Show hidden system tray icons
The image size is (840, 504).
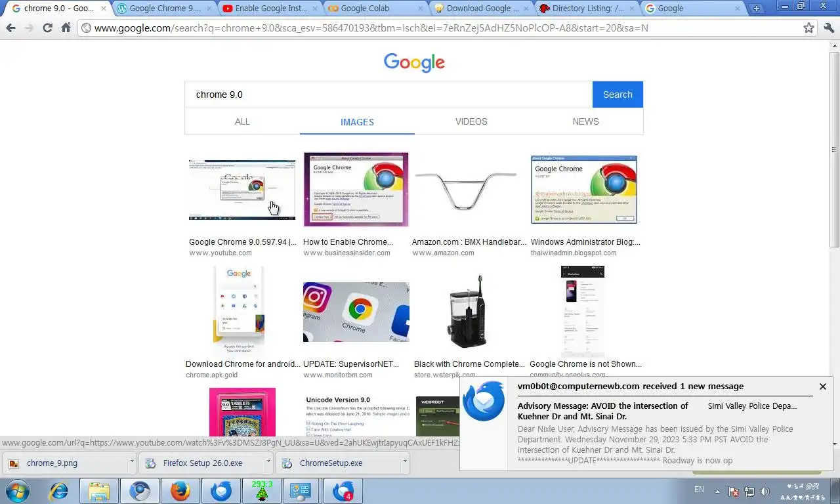click(x=718, y=491)
